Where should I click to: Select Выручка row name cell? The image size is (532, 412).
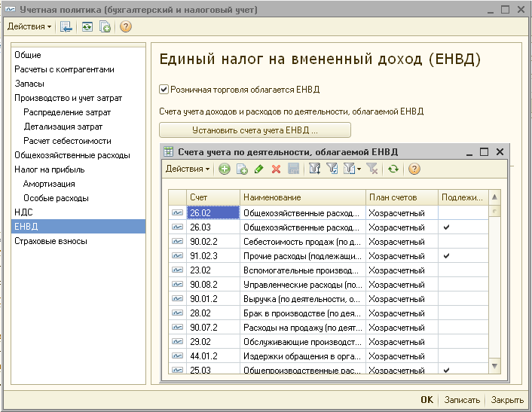(303, 299)
